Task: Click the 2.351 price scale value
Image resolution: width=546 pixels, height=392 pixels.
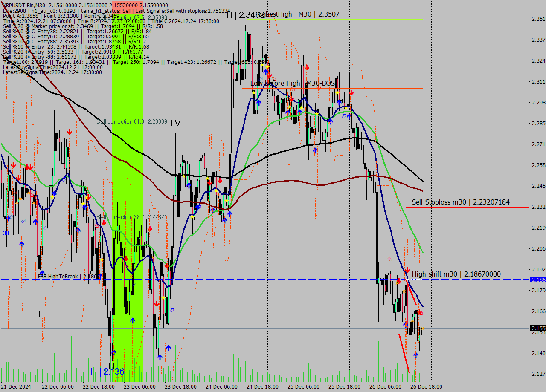Action: tap(538, 19)
